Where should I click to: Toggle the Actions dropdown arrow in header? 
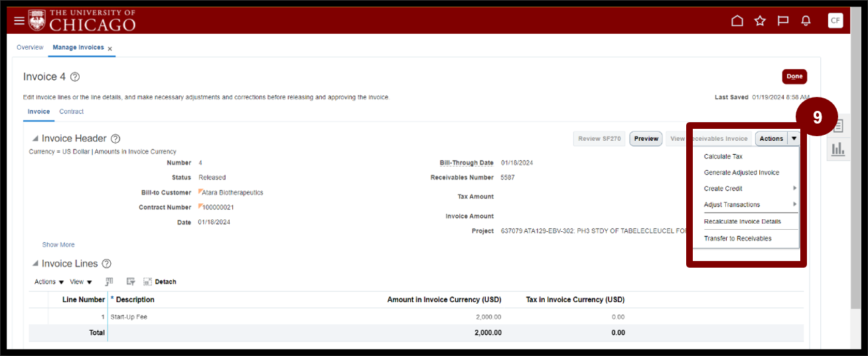point(794,139)
